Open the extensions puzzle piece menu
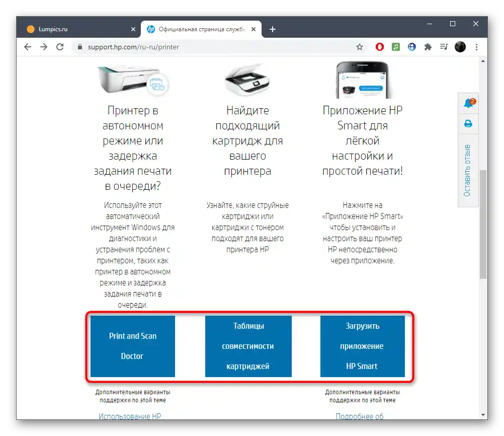This screenshot has width=504, height=436. pos(428,47)
